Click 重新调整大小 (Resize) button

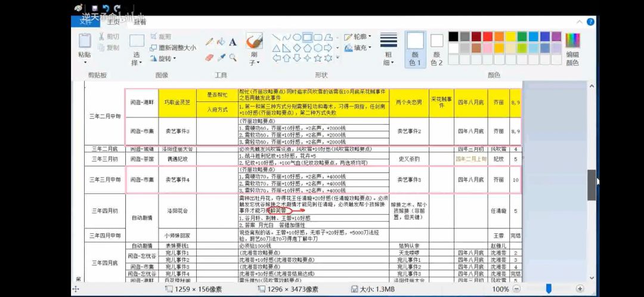coord(173,48)
